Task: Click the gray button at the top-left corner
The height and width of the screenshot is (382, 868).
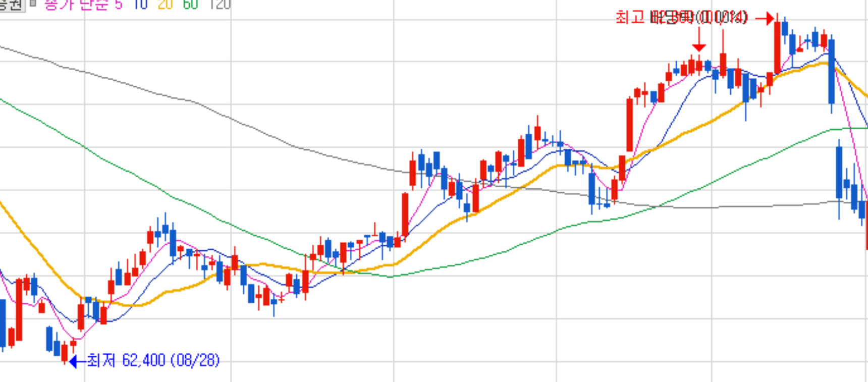Action: tap(12, 5)
